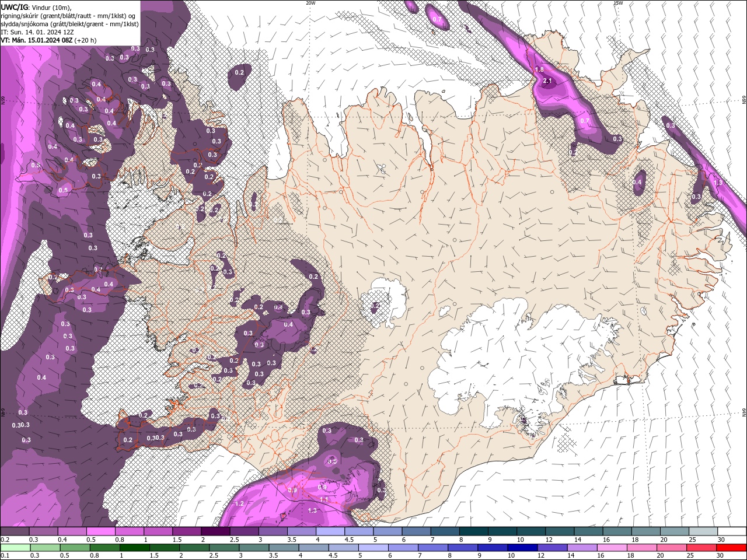Click the light pink 16 swatch, lower scale
The image size is (747, 560).
pyautogui.click(x=612, y=548)
